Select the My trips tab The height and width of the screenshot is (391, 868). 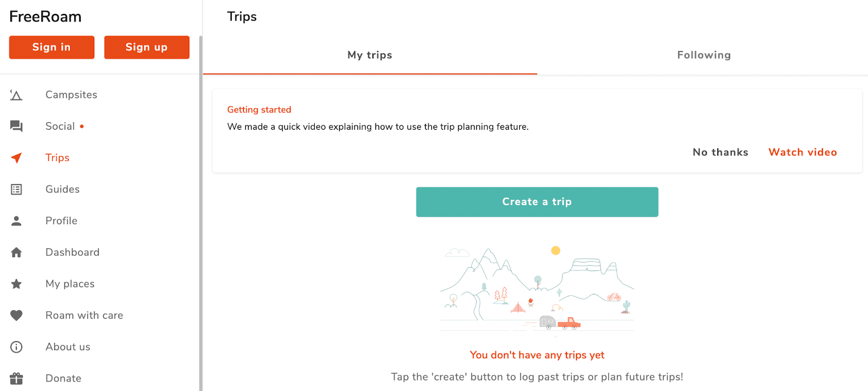pyautogui.click(x=370, y=55)
